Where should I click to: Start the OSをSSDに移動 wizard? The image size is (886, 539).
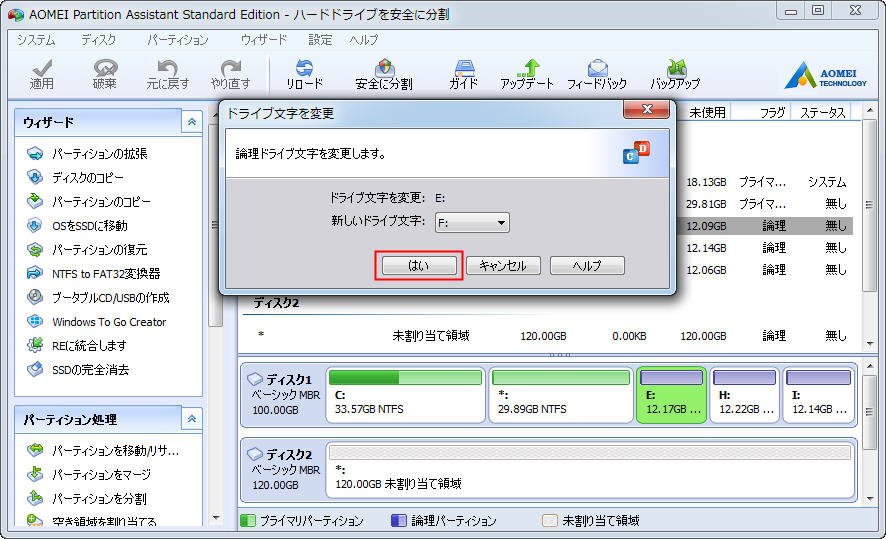click(x=77, y=226)
